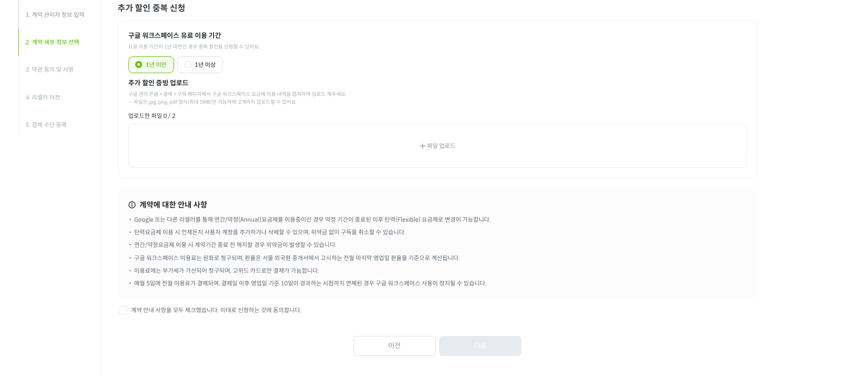
Task: Go to step 2. 계약 세부 정보 선택
Action: point(52,42)
